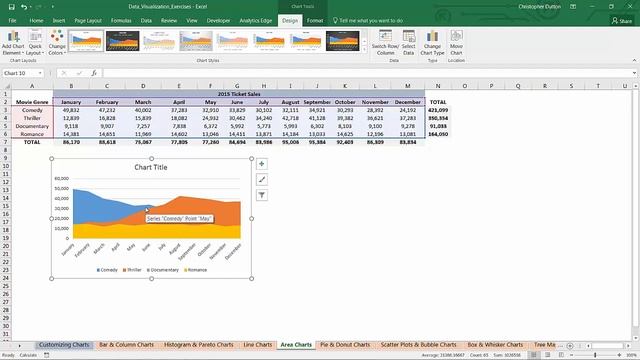Image resolution: width=640 pixels, height=360 pixels.
Task: Open Customize Quick Access Toolbar dropdown
Action: (x=53, y=7)
